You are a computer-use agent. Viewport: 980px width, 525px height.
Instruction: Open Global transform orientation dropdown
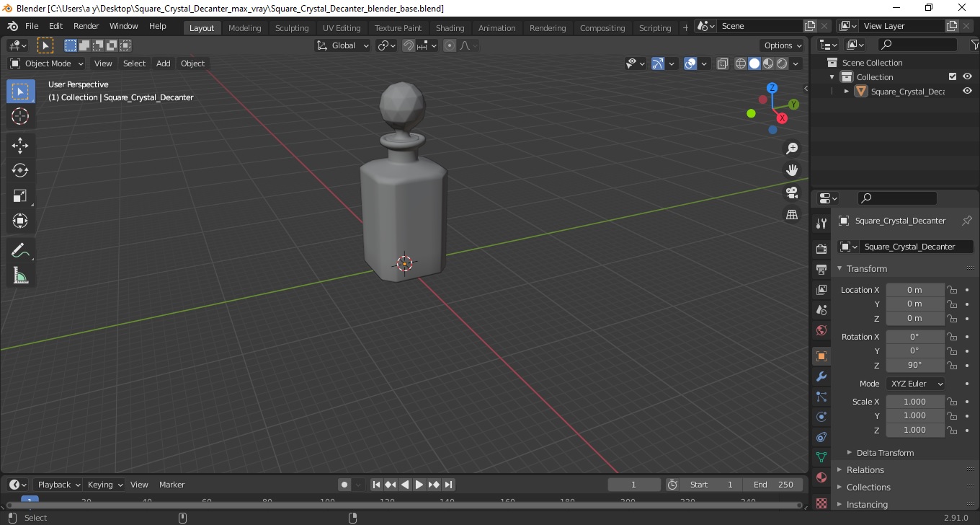[343, 45]
